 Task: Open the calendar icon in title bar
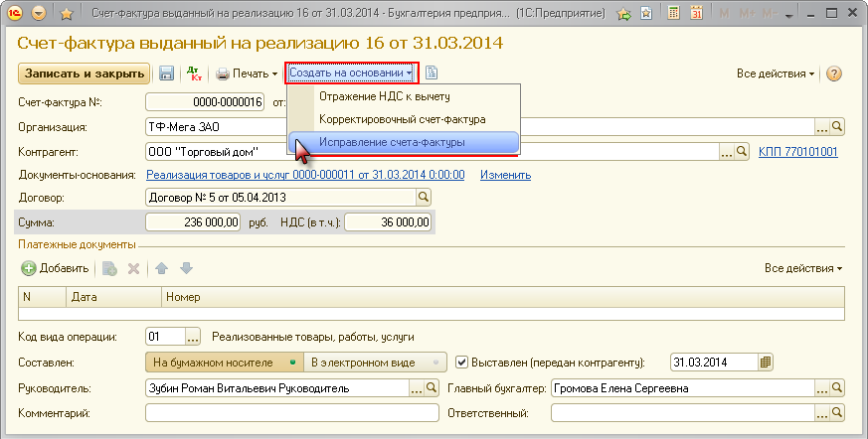coord(696,13)
